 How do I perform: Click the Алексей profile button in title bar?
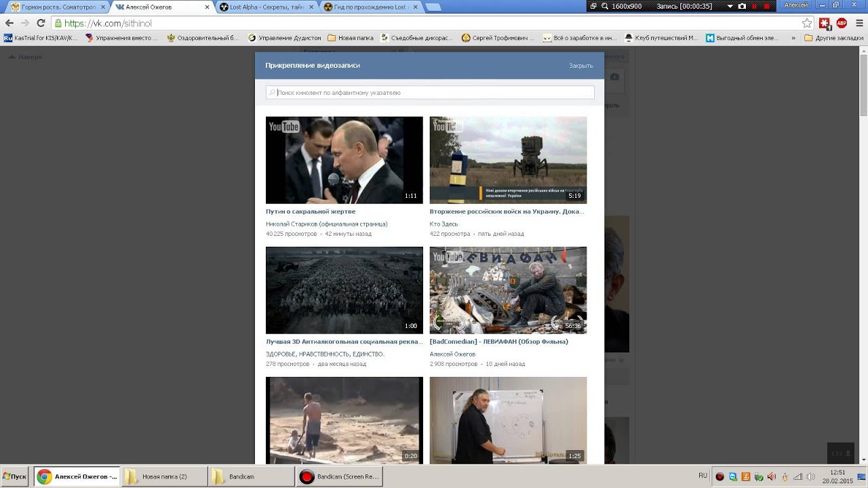click(796, 5)
